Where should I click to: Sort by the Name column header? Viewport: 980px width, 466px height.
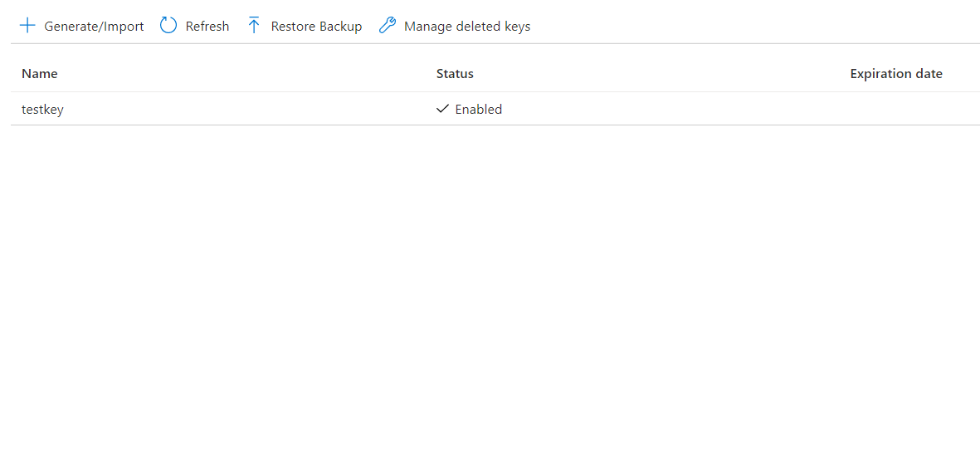point(40,74)
